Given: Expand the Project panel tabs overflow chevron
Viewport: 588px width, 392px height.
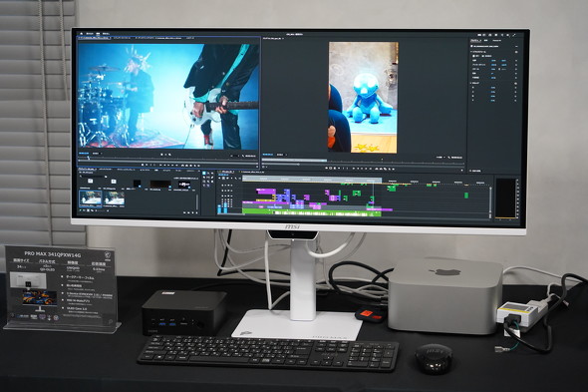Looking at the screenshot, I should pos(198,170).
